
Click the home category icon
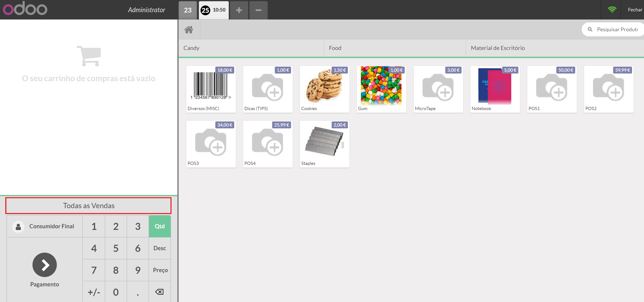[x=189, y=29]
